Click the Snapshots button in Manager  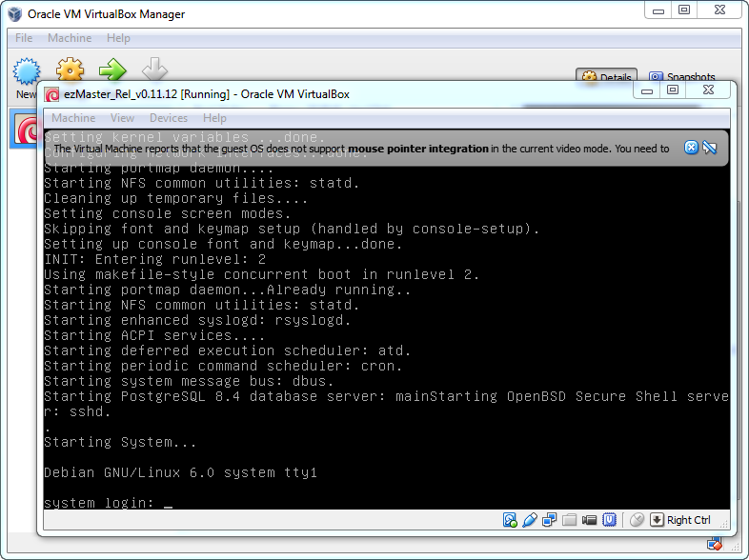coord(681,76)
